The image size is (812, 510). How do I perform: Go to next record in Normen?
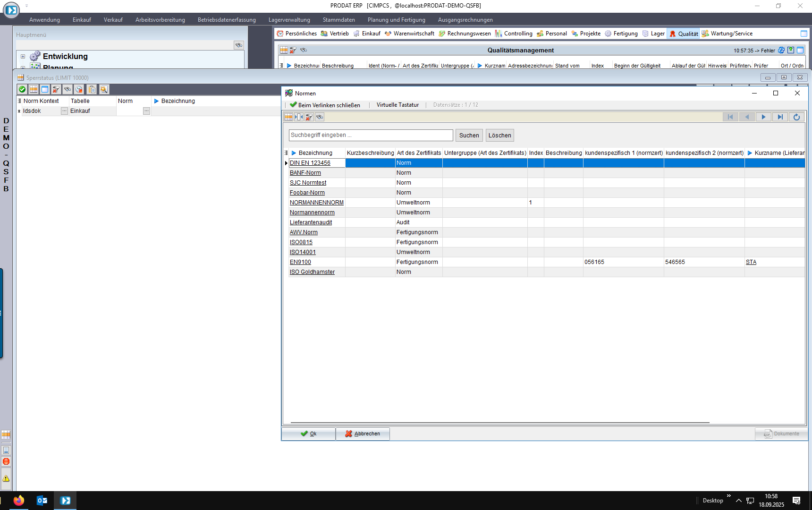point(763,117)
